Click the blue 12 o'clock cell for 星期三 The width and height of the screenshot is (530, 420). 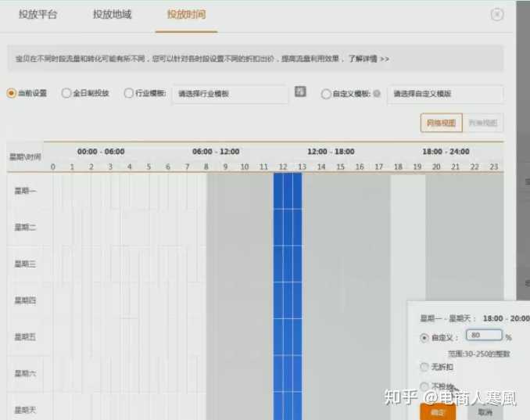(283, 264)
